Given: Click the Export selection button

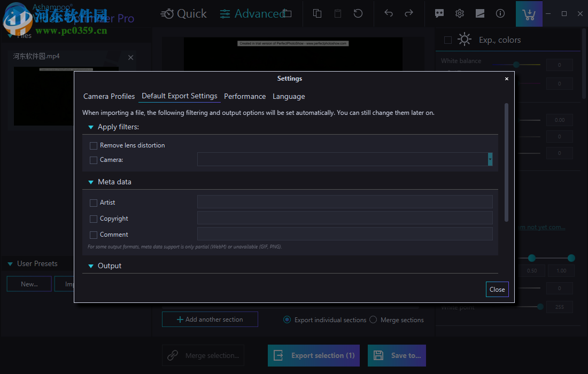Looking at the screenshot, I should point(313,355).
